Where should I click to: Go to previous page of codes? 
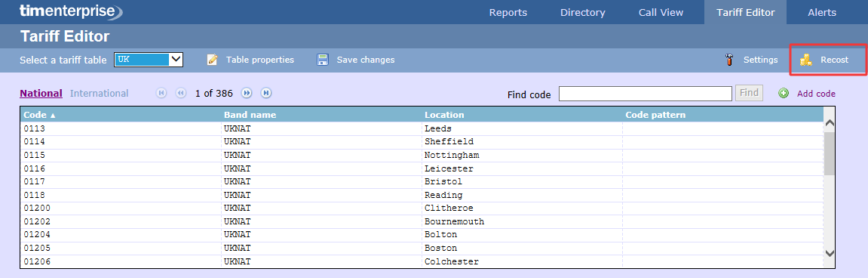180,93
